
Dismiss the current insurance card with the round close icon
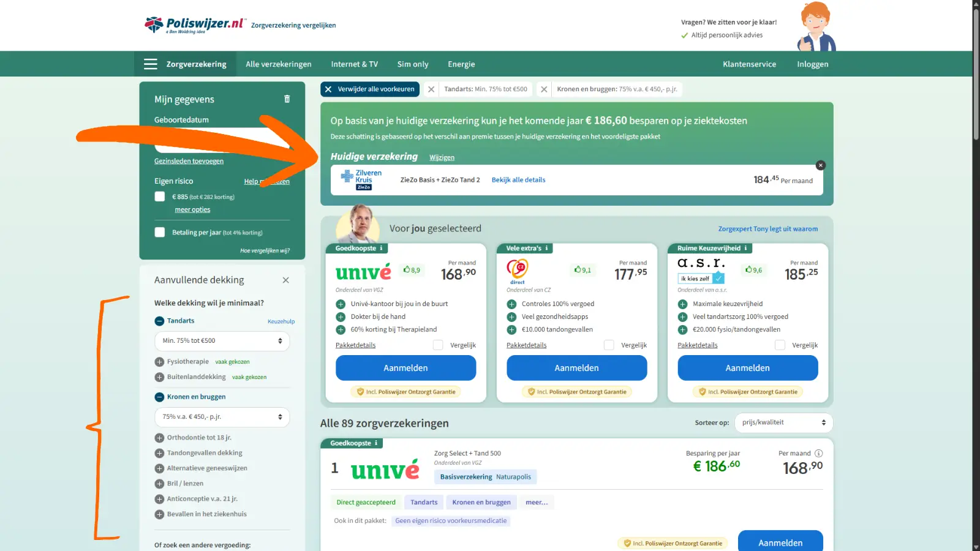pos(821,165)
